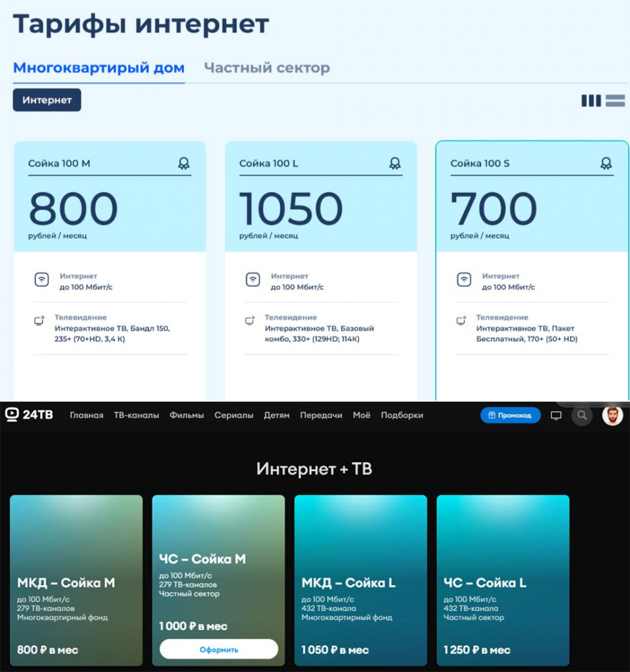Click the television icon in Сойка 100 S card

coord(461,321)
